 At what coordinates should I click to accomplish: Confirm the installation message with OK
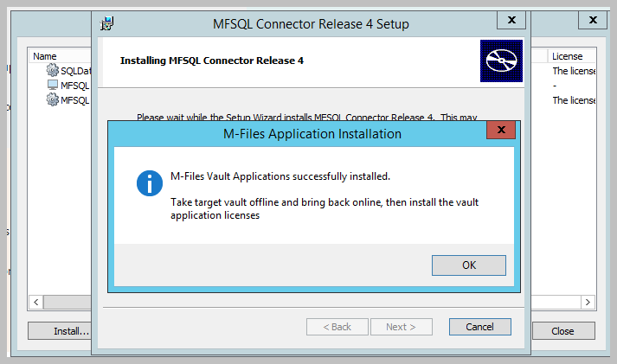point(469,265)
